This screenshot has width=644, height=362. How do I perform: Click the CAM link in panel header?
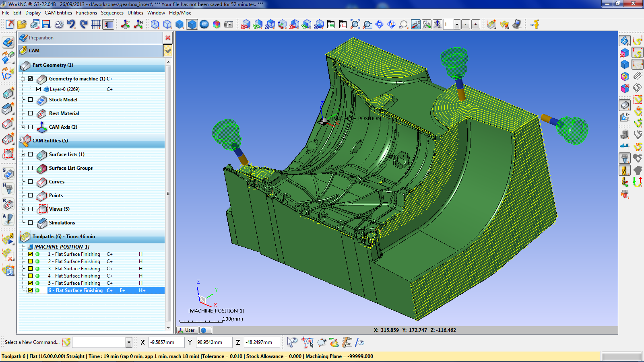click(34, 51)
